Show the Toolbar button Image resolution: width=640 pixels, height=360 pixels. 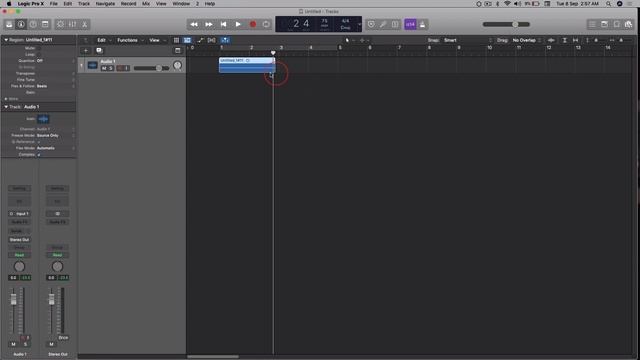tap(45, 24)
